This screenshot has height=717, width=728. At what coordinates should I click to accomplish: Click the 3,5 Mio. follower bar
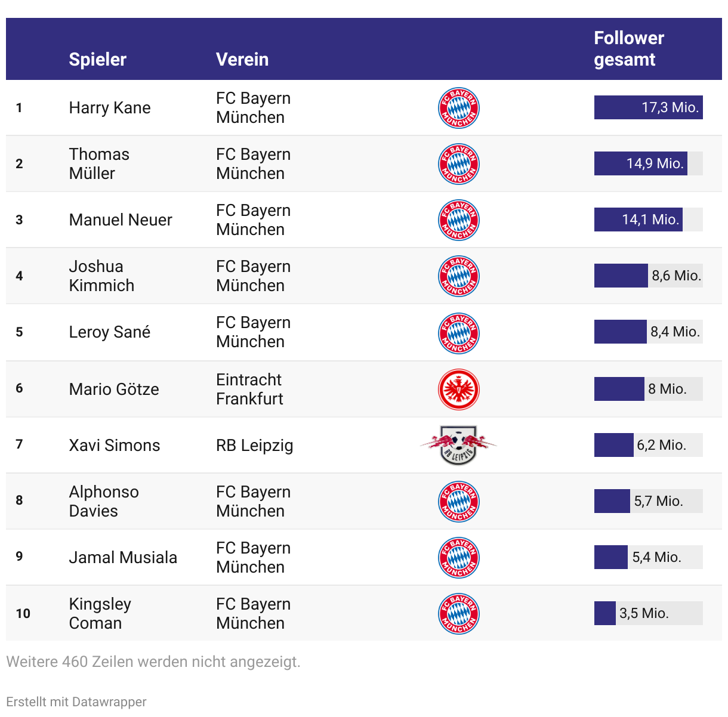coord(649,613)
